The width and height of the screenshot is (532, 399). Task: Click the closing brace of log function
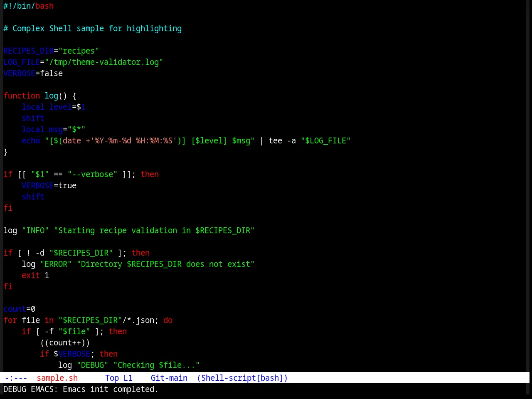[x=5, y=152]
